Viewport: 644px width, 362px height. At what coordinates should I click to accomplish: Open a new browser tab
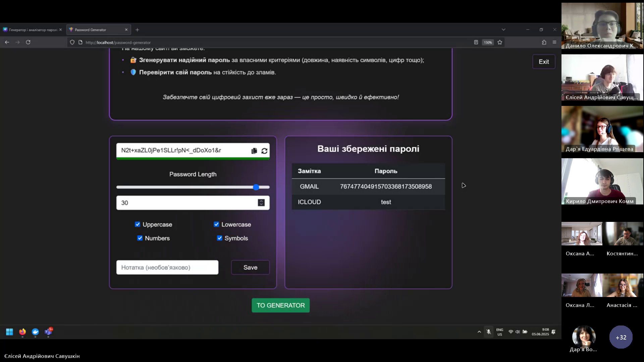[x=137, y=30]
